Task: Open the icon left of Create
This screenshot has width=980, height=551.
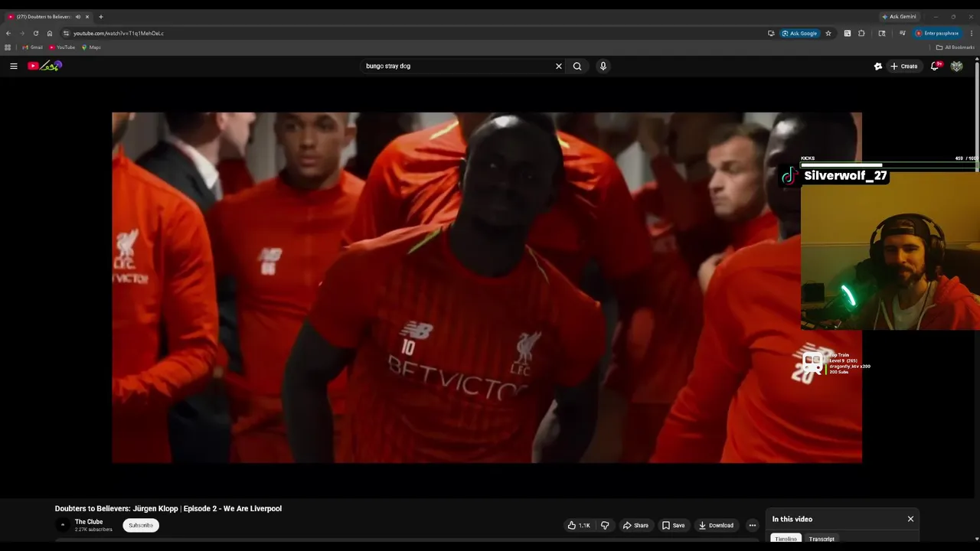Action: tap(878, 66)
